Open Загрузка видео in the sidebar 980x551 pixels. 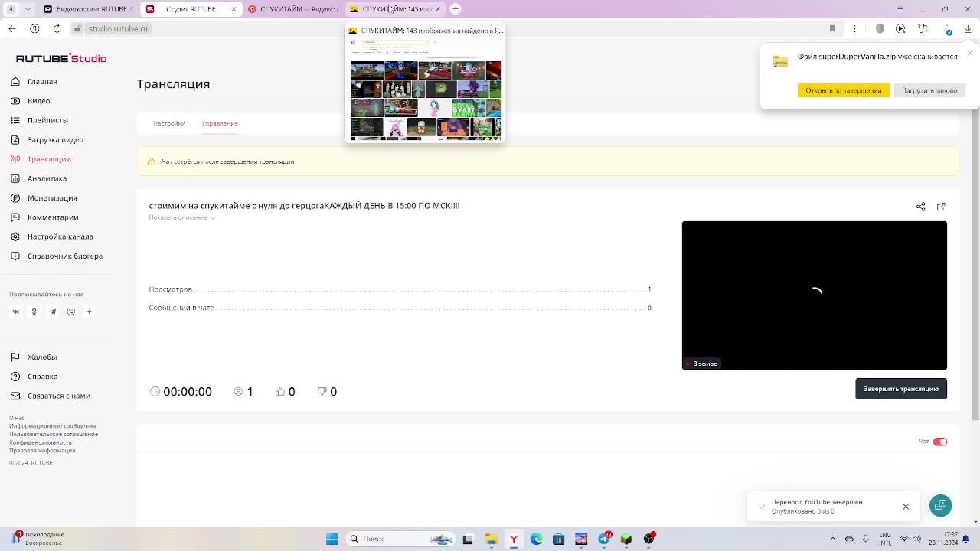[x=47, y=139]
